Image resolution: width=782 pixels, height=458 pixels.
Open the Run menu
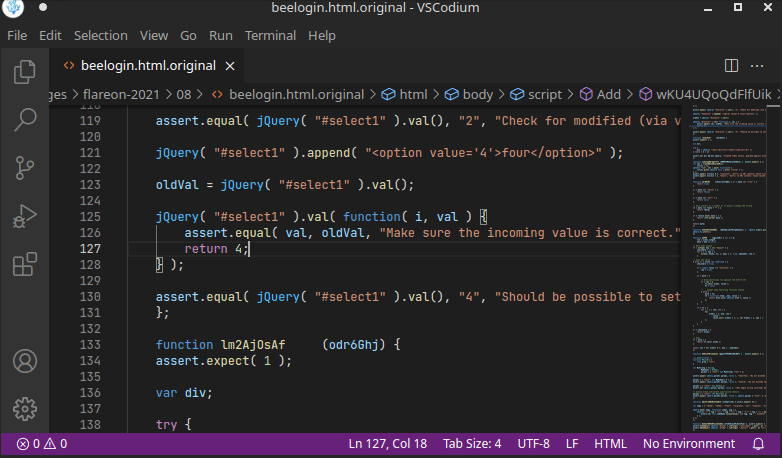[x=220, y=36]
